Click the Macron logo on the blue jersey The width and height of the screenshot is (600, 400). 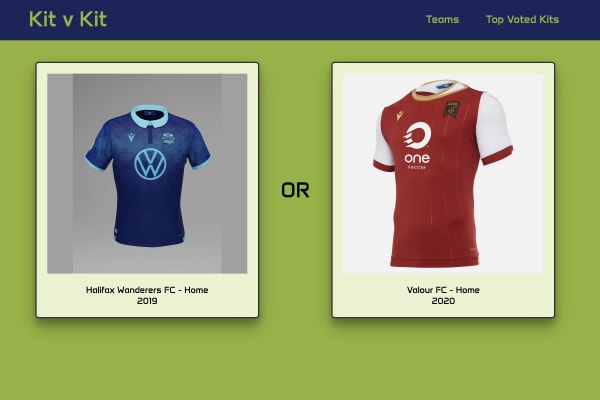tap(131, 137)
